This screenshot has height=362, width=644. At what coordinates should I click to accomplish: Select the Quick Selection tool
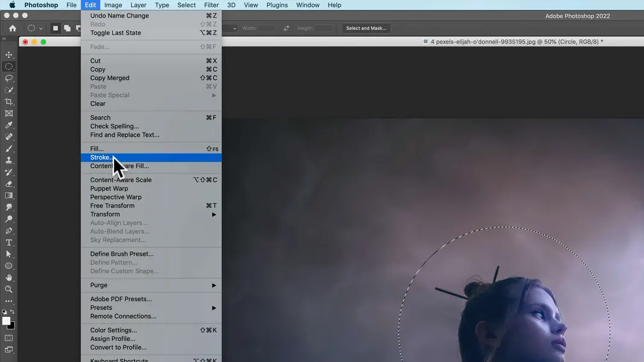point(8,90)
